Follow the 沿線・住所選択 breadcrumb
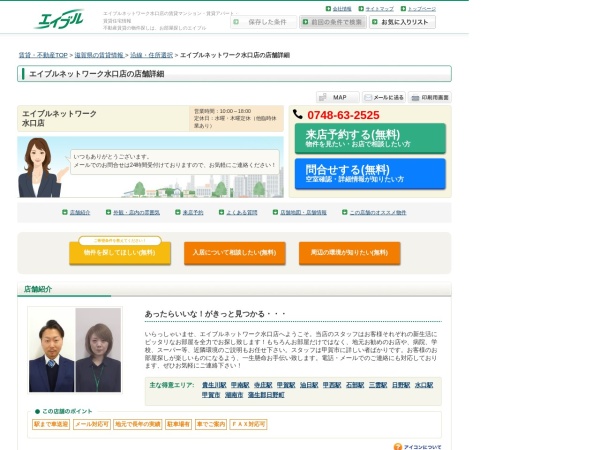 tap(152, 55)
